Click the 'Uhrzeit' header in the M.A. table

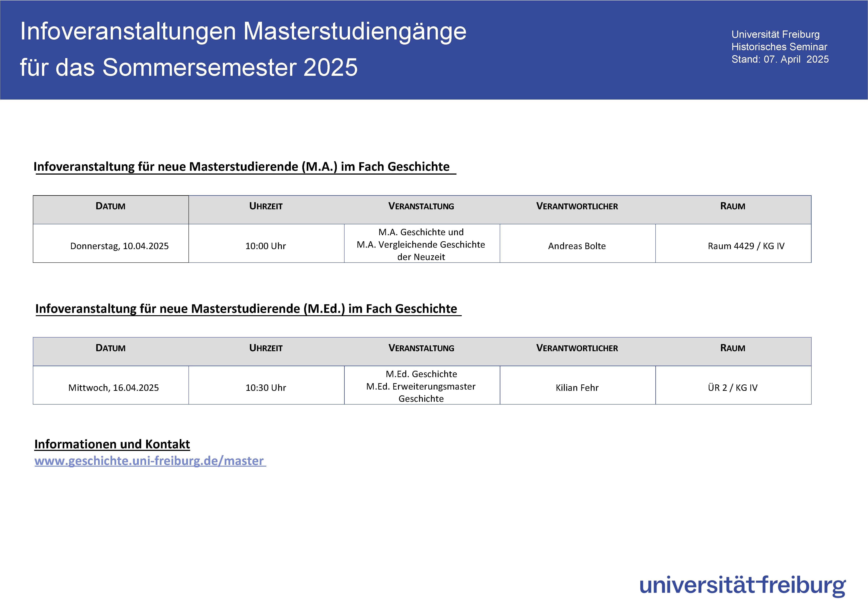[x=266, y=206]
